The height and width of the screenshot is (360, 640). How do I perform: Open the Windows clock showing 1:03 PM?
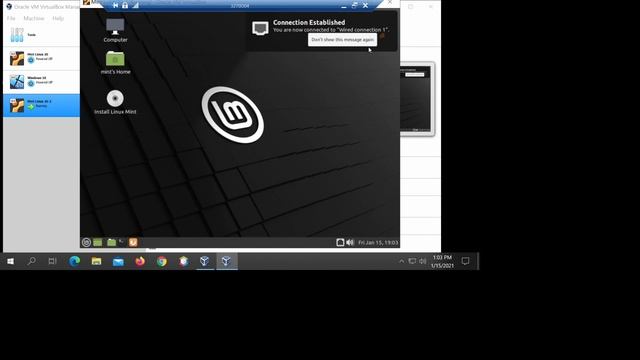pyautogui.click(x=442, y=261)
